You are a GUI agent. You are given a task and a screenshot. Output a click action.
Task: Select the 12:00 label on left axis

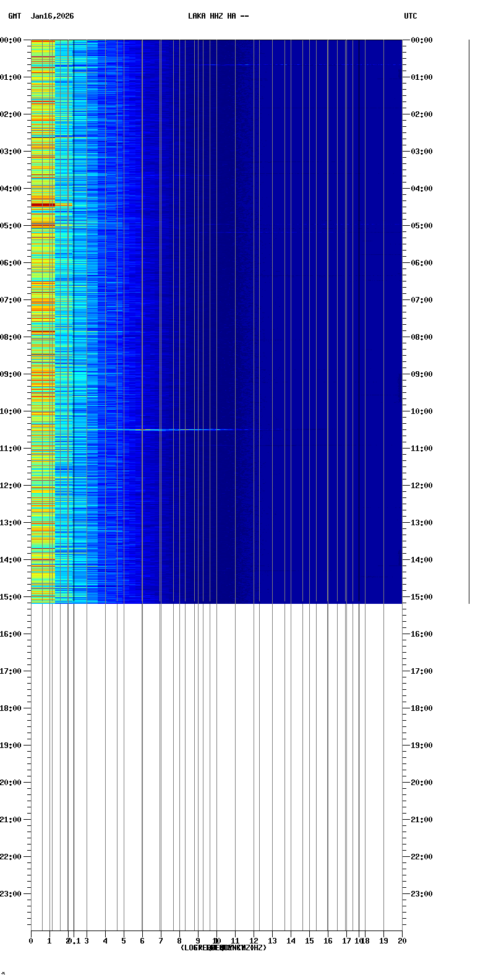click(x=11, y=486)
